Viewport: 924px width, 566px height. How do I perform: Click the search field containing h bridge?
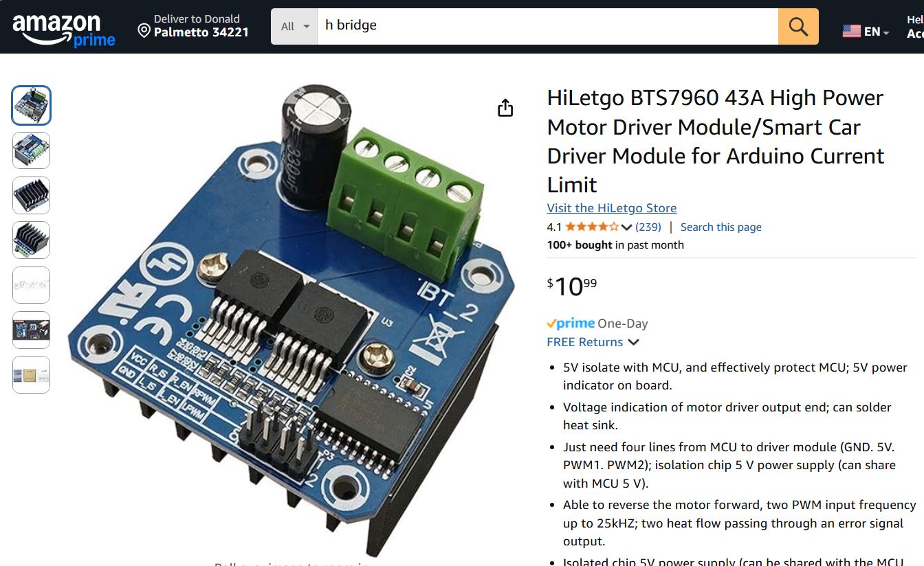pos(547,27)
